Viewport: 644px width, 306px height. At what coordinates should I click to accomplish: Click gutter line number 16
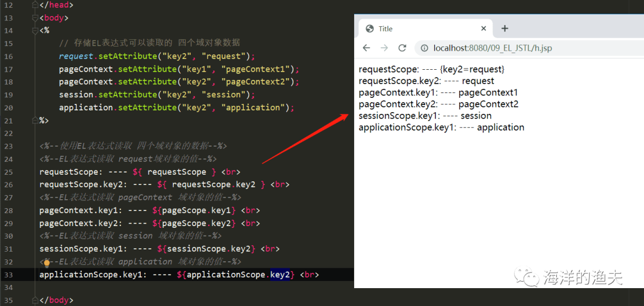[8, 56]
